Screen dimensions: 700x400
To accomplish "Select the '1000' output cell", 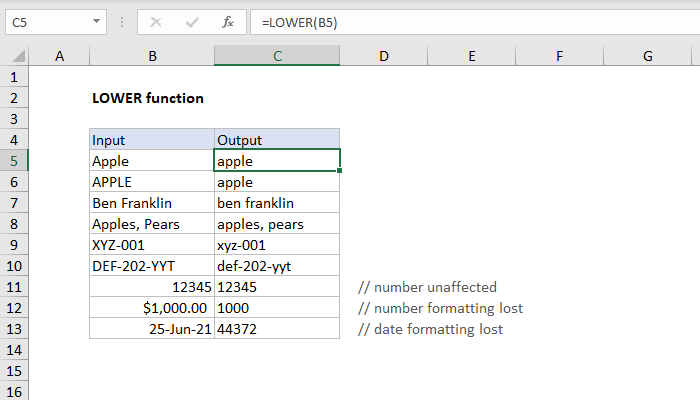I will point(277,308).
